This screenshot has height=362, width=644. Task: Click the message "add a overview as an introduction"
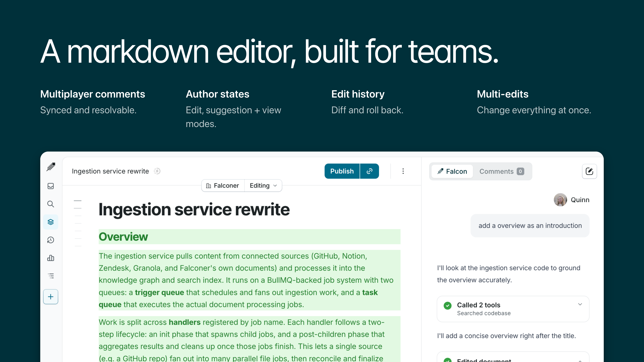(x=530, y=226)
